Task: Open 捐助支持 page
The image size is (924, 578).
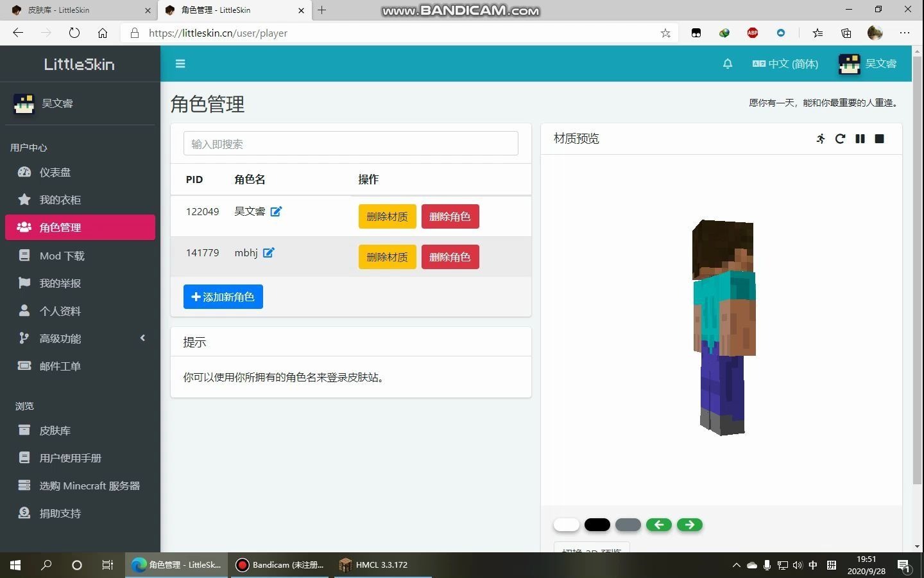Action: point(80,513)
